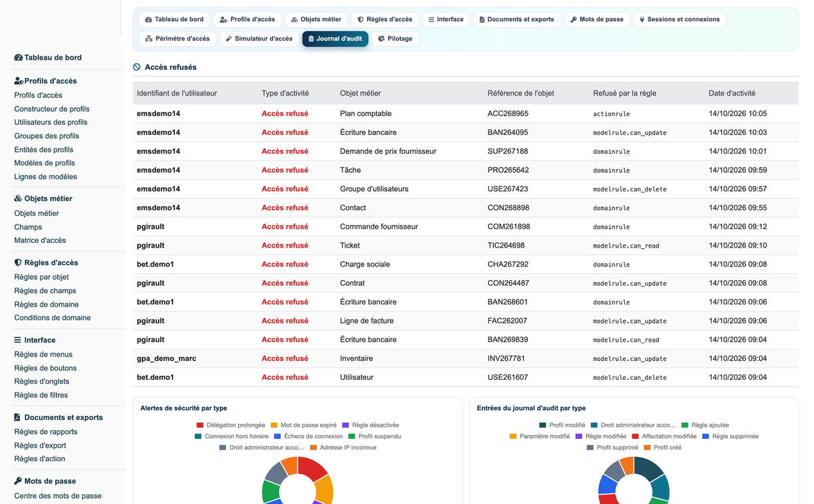
Task: Click the Interface sidebar hamburger icon
Action: 18,340
